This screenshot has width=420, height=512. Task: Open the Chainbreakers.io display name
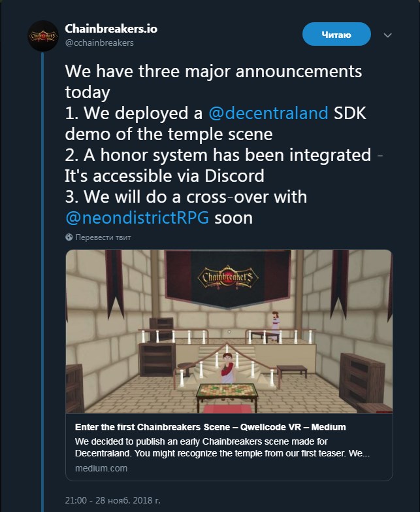[111, 28]
